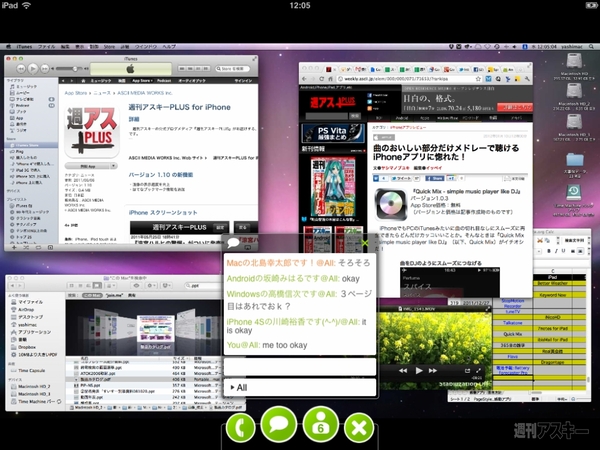Click the Chrome home button

tap(330, 79)
